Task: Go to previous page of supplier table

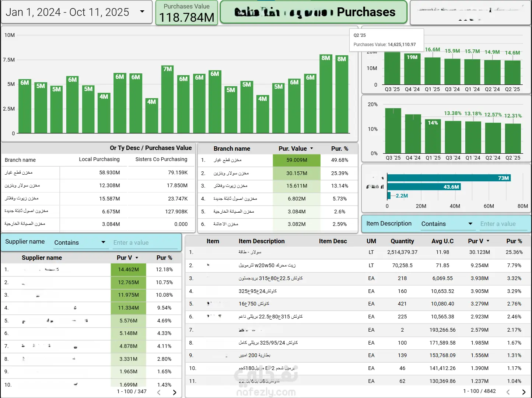Action: pos(159,392)
